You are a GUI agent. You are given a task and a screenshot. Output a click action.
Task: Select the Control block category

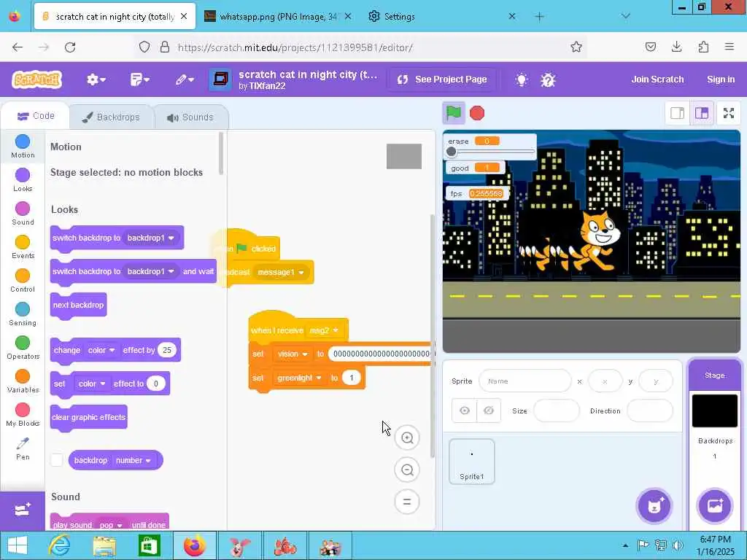[23, 281]
